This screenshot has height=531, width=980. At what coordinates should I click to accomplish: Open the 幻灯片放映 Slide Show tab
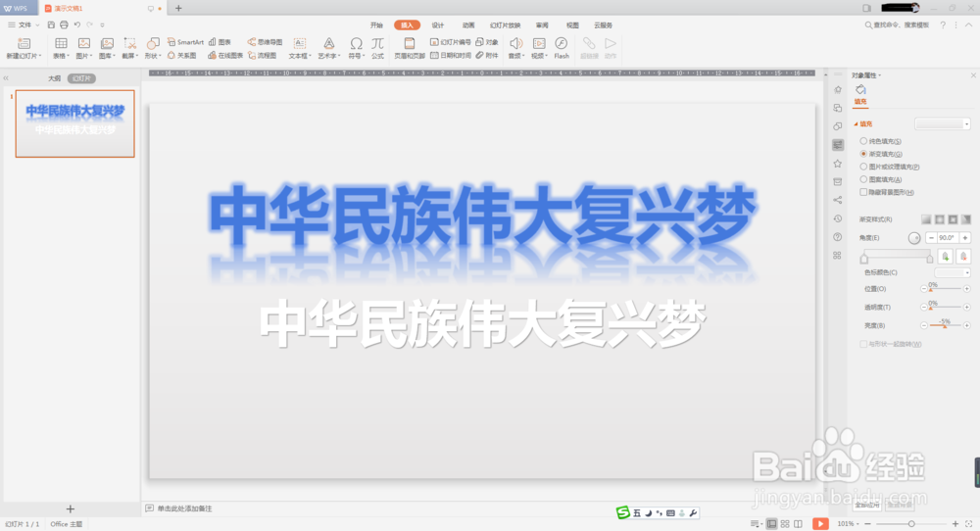point(505,25)
